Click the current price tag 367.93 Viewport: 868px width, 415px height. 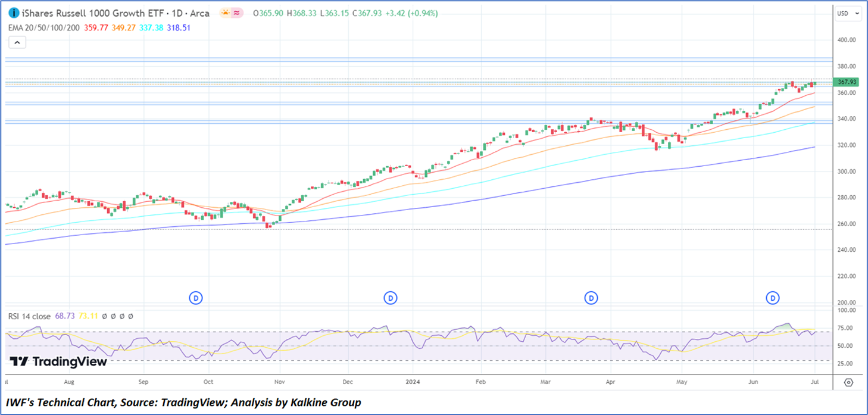coord(847,82)
